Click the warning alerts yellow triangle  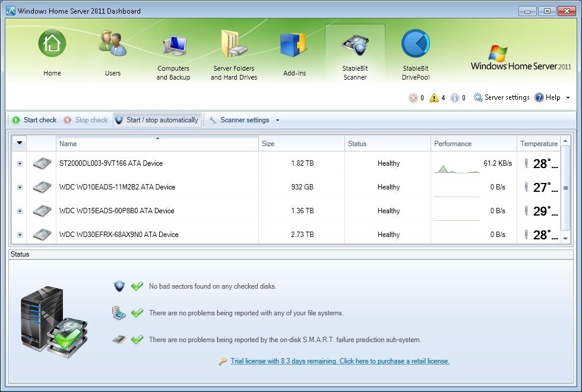[434, 97]
